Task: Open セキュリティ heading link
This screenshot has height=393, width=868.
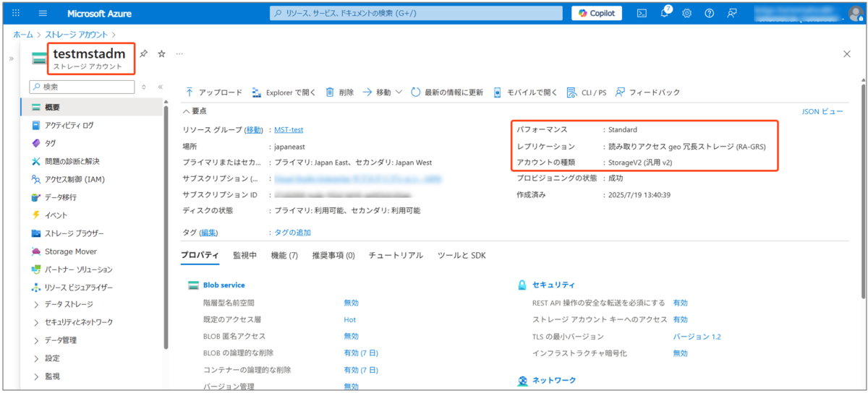Action: [553, 285]
